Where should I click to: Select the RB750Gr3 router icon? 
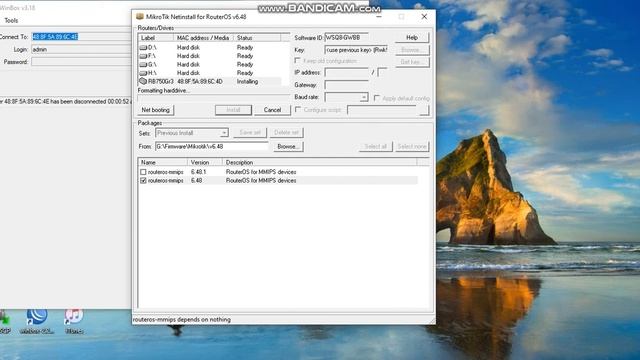(143, 81)
